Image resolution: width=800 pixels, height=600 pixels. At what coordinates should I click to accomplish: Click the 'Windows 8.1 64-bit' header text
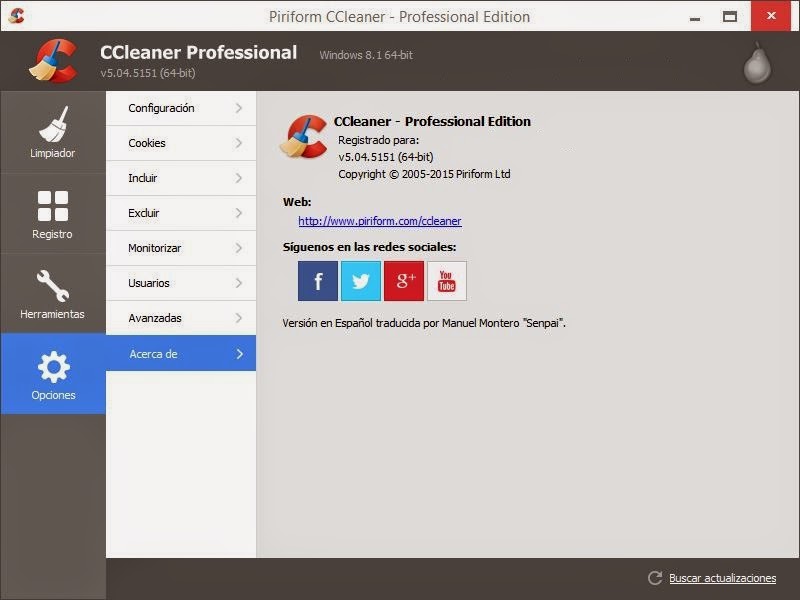click(x=366, y=55)
